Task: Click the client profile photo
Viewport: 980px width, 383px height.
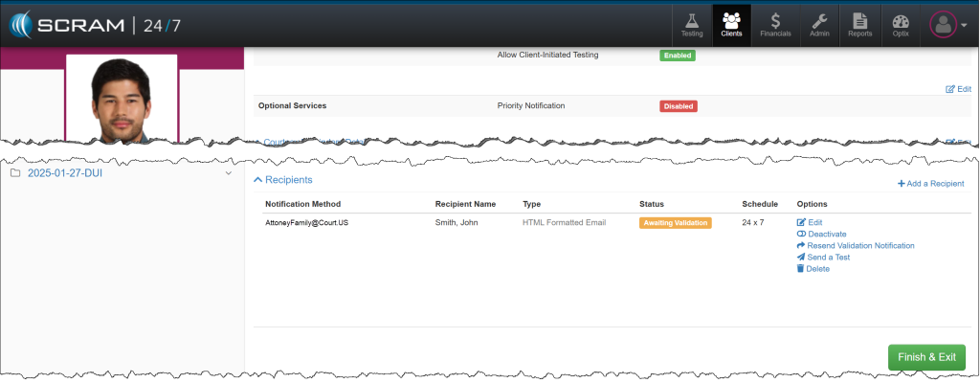Action: [x=122, y=98]
